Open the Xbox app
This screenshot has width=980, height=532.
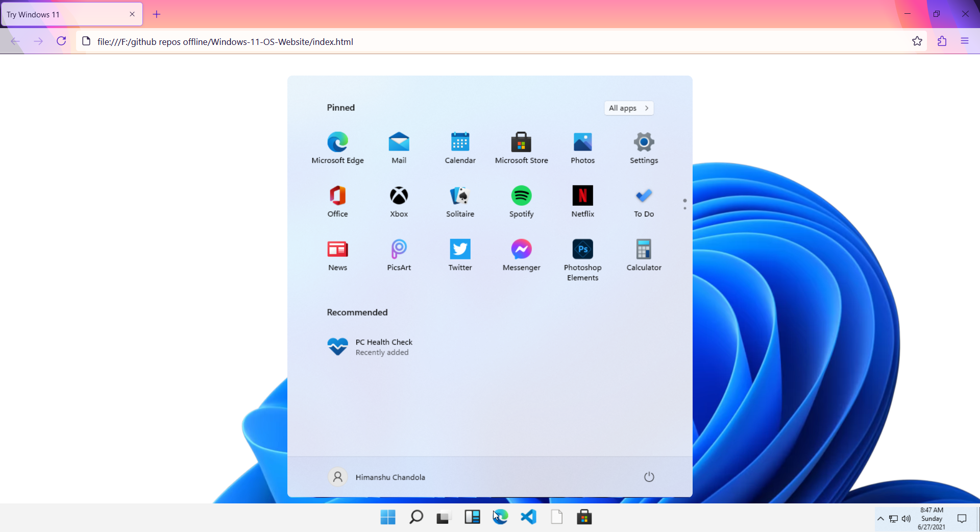[399, 201]
